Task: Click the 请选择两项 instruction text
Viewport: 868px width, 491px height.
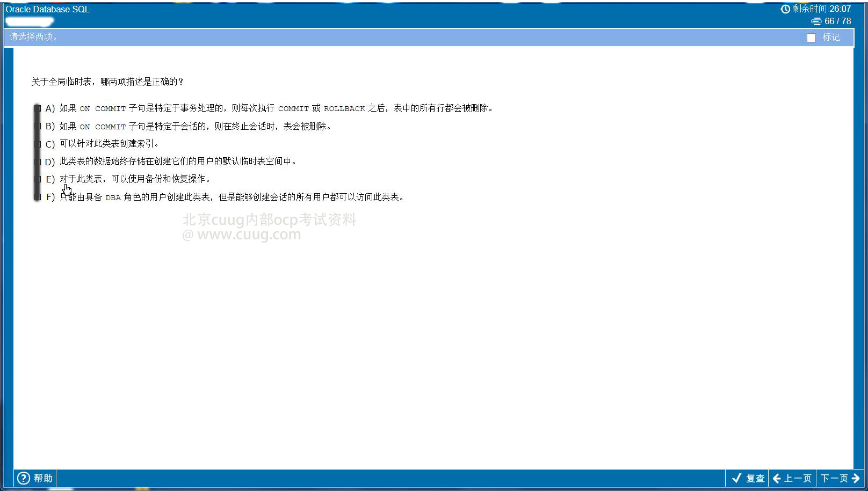Action: tap(33, 37)
